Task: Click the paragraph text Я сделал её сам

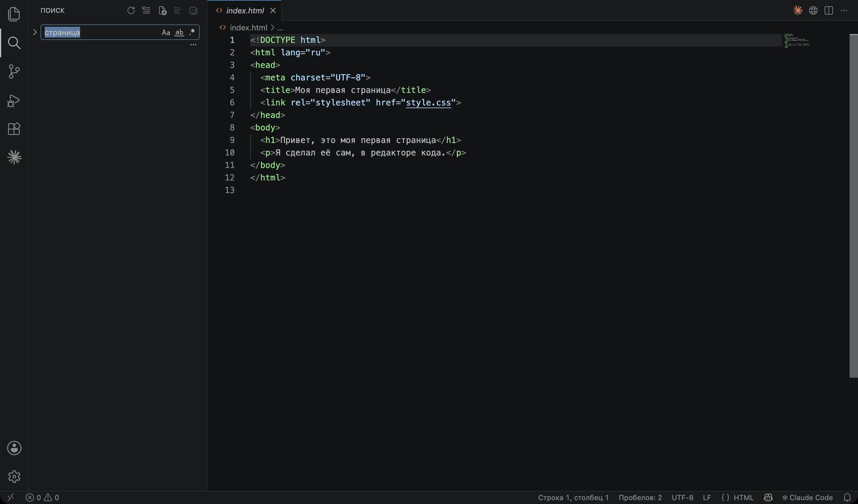Action: [x=315, y=153]
